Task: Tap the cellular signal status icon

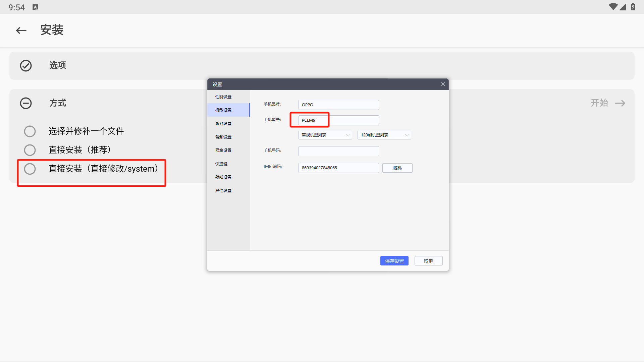Action: [623, 7]
